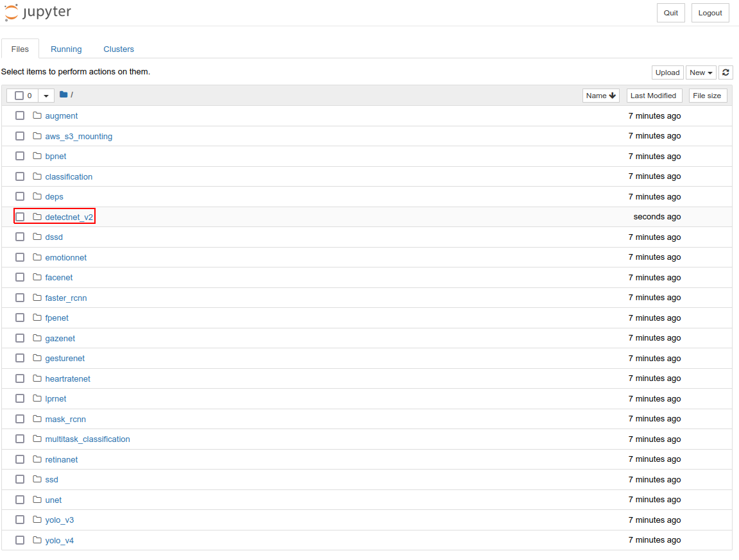Click the folder icon beside retinanet
This screenshot has height=560, width=739.
[37, 459]
